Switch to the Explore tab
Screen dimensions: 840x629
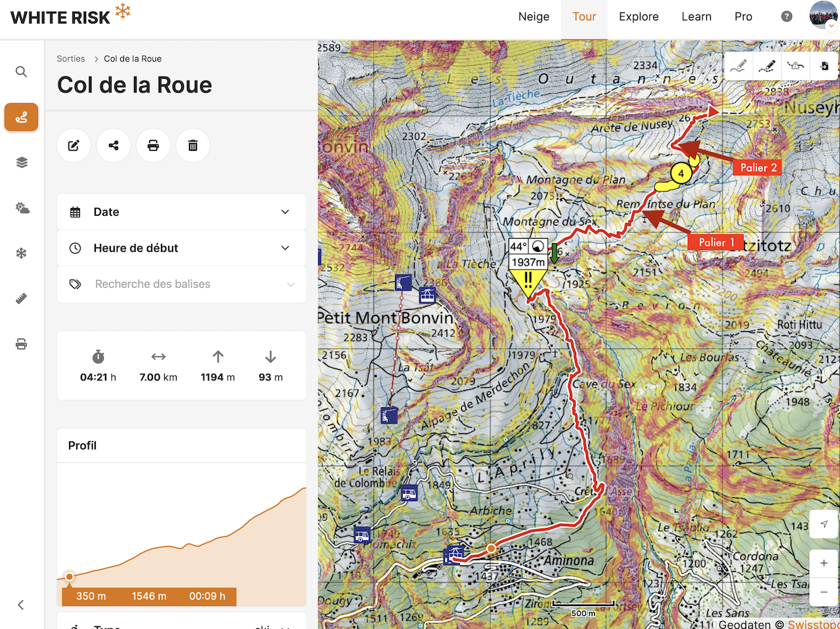[639, 17]
